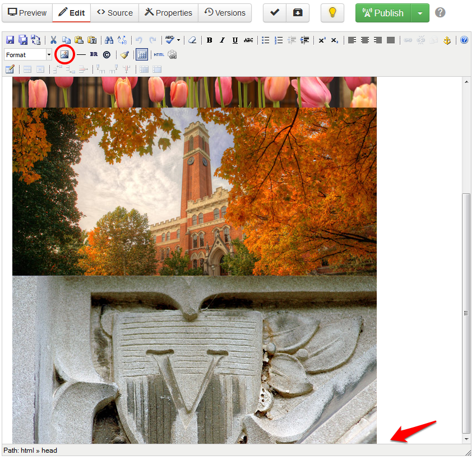Insert unordered bullet list

pyautogui.click(x=266, y=40)
